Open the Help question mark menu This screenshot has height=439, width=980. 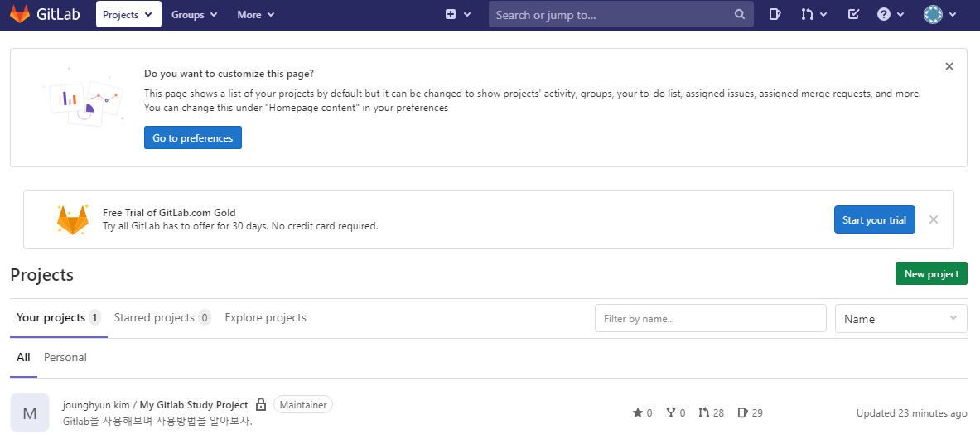click(891, 14)
